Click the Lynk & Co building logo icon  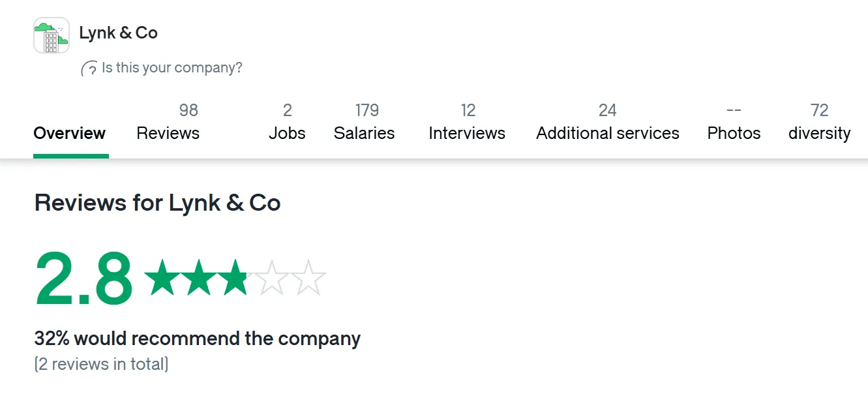tap(52, 35)
